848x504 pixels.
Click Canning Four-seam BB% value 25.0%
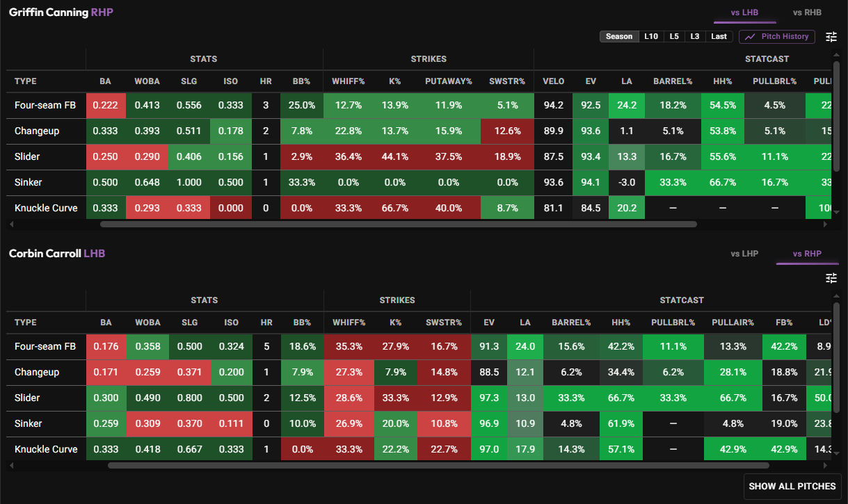click(x=302, y=106)
